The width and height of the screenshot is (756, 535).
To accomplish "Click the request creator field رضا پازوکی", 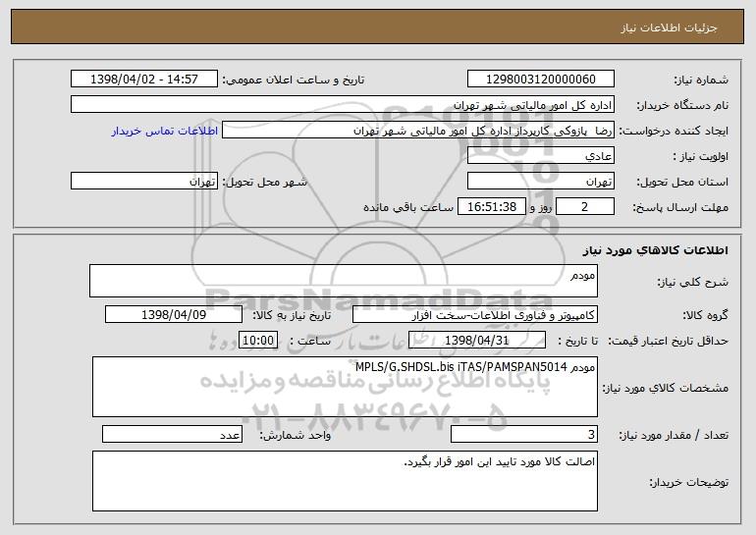I will [418, 131].
